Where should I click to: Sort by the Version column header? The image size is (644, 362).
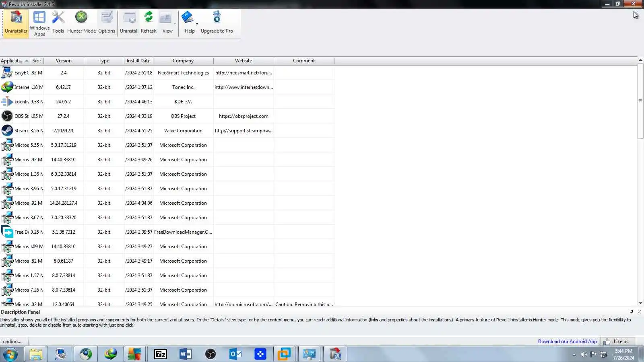[x=64, y=61]
